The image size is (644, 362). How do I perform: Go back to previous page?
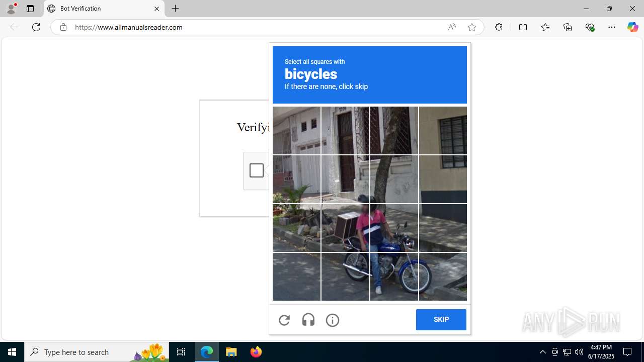point(14,27)
